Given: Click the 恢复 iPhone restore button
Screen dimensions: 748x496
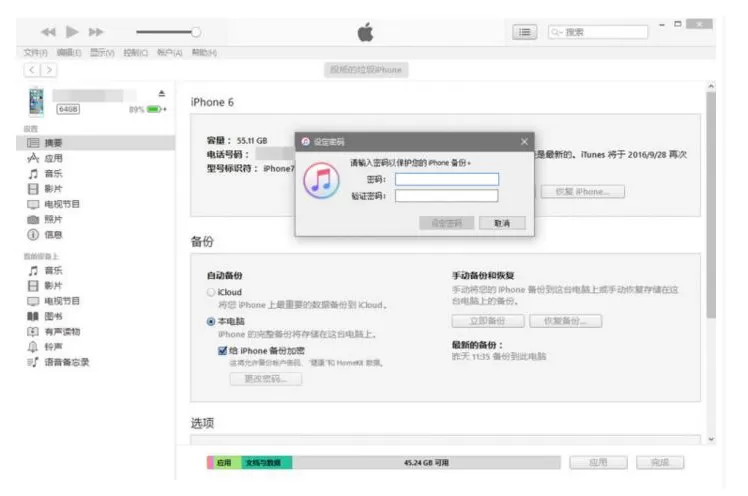Looking at the screenshot, I should pyautogui.click(x=582, y=192).
